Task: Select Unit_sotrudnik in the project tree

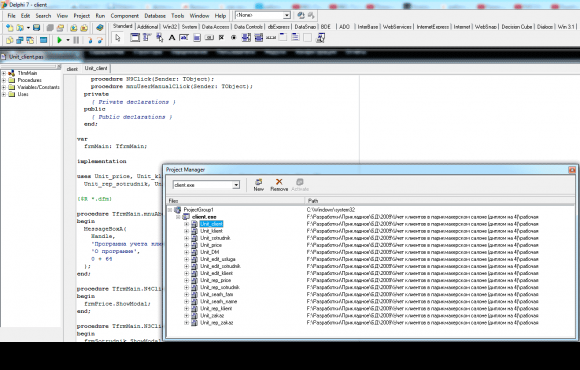Action: click(215, 238)
